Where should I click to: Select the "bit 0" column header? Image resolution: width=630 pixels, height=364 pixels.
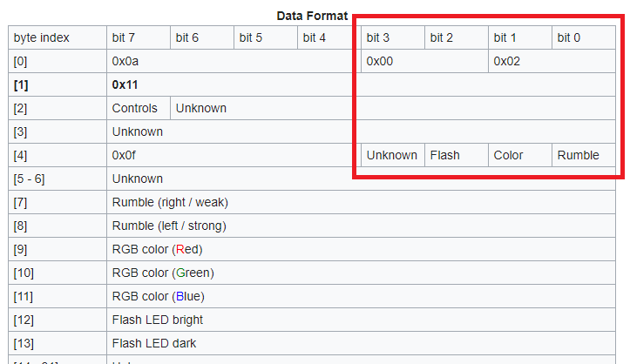tap(569, 37)
